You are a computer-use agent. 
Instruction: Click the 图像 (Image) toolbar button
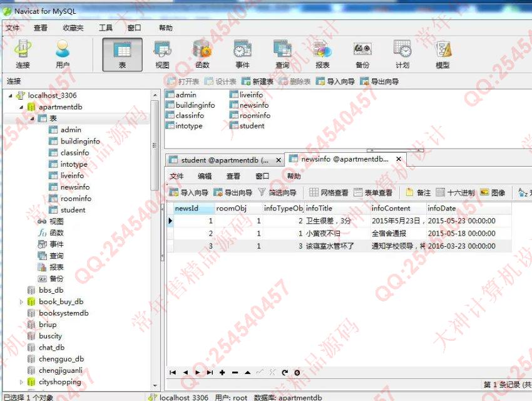pyautogui.click(x=493, y=192)
